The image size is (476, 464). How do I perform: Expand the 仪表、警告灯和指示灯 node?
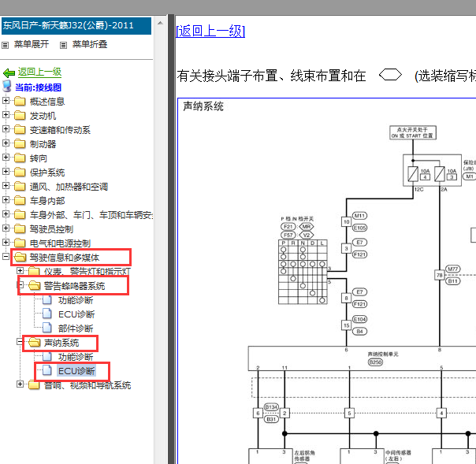pos(20,270)
